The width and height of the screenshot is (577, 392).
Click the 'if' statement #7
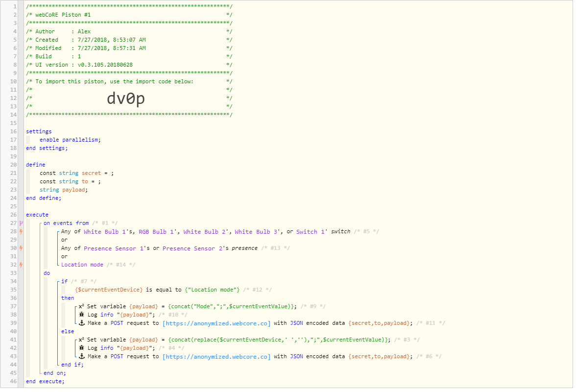coord(64,281)
